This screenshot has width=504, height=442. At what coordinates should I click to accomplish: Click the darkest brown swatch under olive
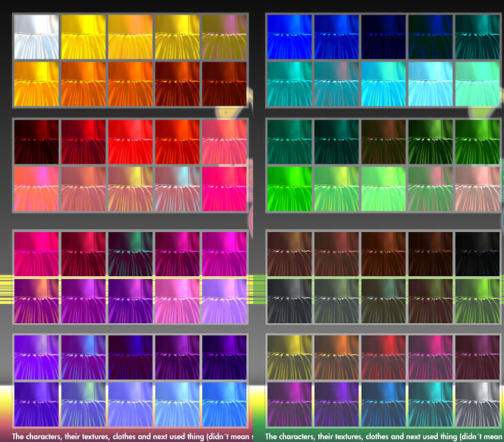pyautogui.click(x=224, y=83)
